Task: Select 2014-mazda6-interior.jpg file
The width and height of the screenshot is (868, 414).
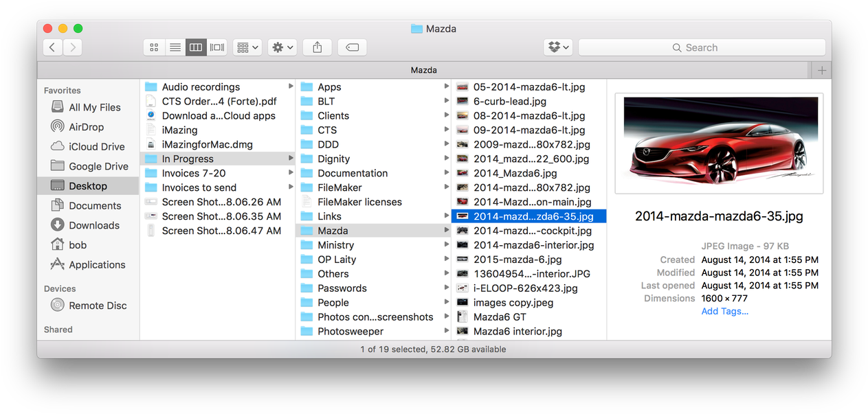Action: (x=529, y=245)
